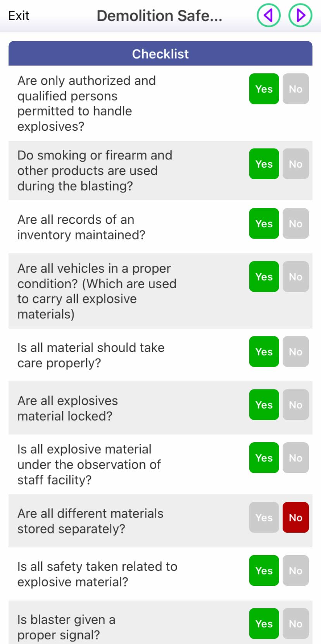321x644 pixels.
Task: Select No for material taken care properly
Action: point(295,351)
